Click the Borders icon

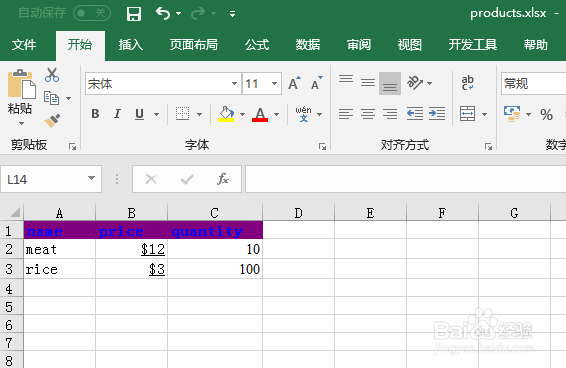182,114
